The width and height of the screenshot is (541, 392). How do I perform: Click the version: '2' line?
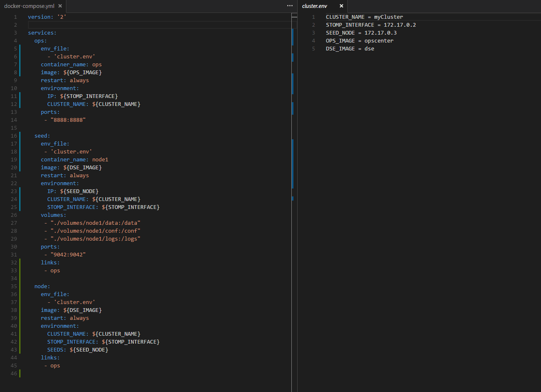46,17
